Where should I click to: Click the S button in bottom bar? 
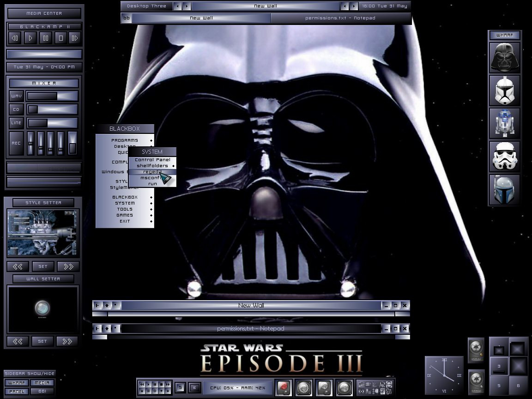pyautogui.click(x=181, y=387)
